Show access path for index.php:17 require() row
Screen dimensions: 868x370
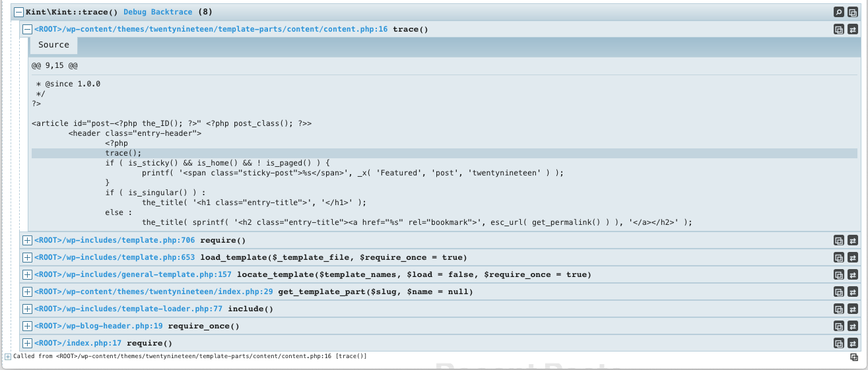coord(853,343)
